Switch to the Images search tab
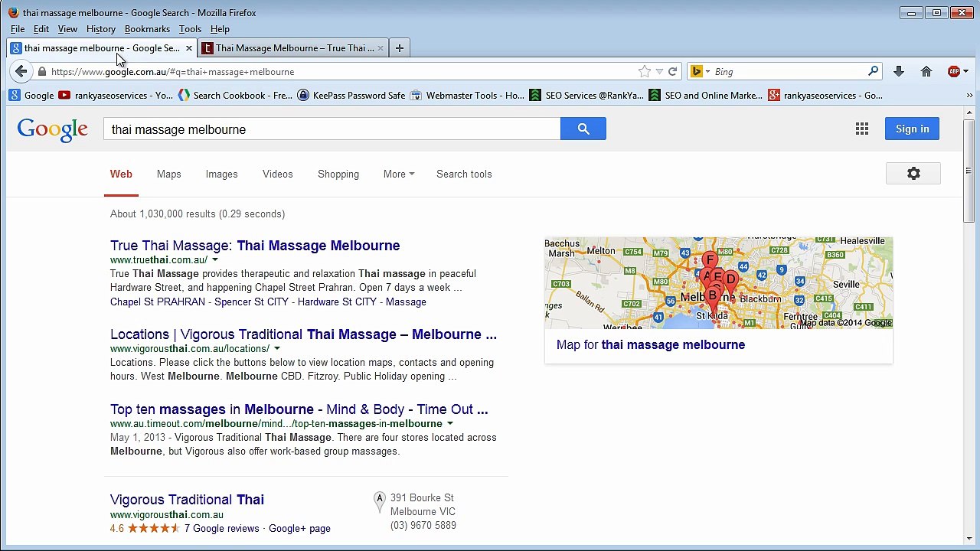The height and width of the screenshot is (551, 980). click(x=221, y=174)
